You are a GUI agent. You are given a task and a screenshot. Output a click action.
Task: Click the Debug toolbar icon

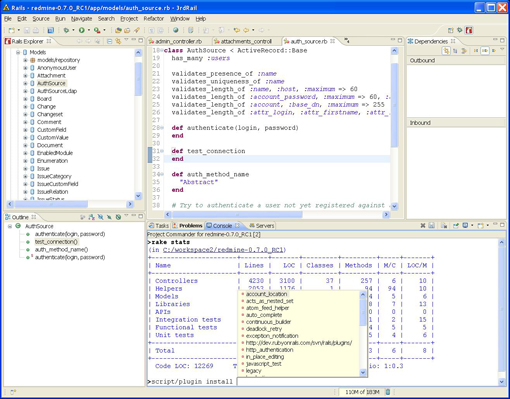(x=66, y=30)
